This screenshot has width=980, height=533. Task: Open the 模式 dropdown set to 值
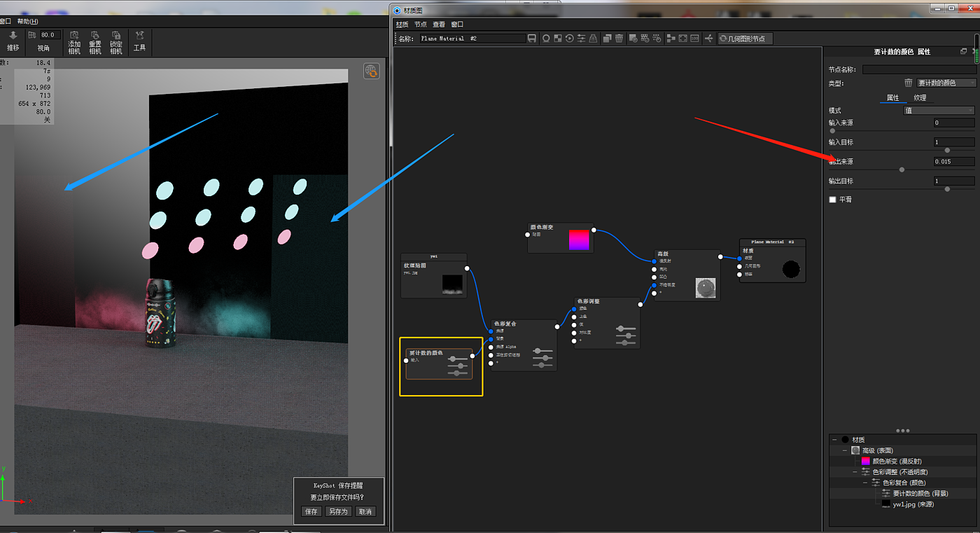[939, 111]
